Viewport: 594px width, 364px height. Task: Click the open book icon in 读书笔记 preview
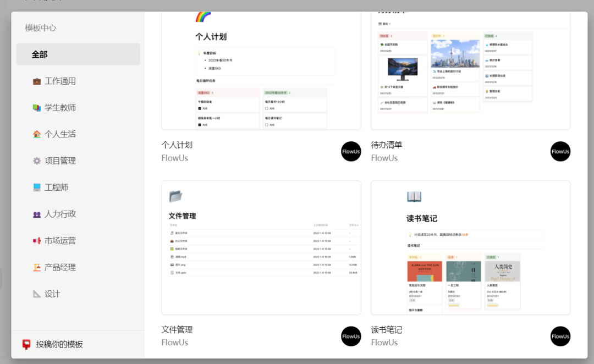(x=414, y=197)
